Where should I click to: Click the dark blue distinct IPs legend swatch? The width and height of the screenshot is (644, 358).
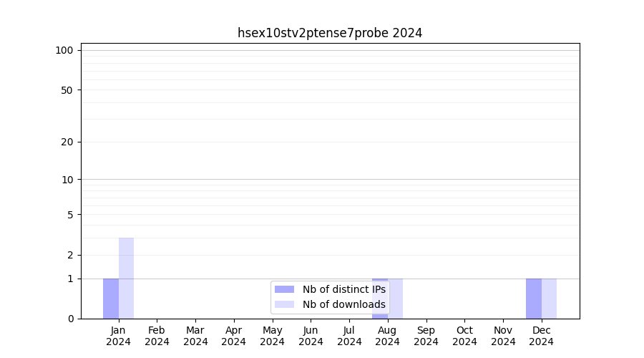pyautogui.click(x=284, y=289)
